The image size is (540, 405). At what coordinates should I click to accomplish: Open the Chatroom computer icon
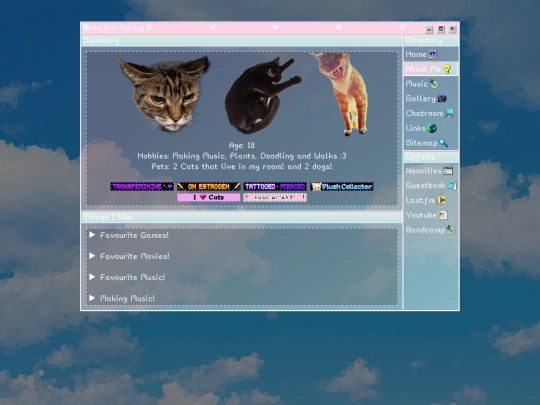click(449, 113)
